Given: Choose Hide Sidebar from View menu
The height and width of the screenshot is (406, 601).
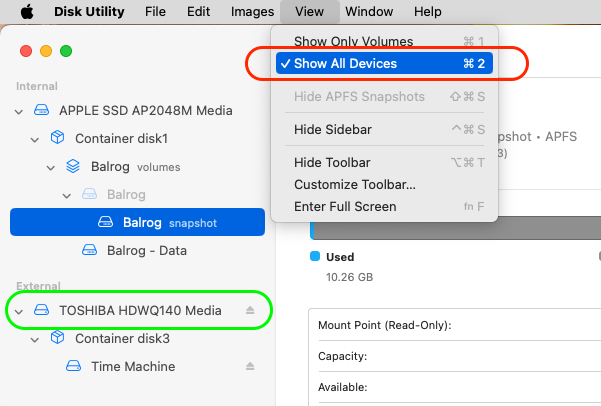Looking at the screenshot, I should 384,130.
